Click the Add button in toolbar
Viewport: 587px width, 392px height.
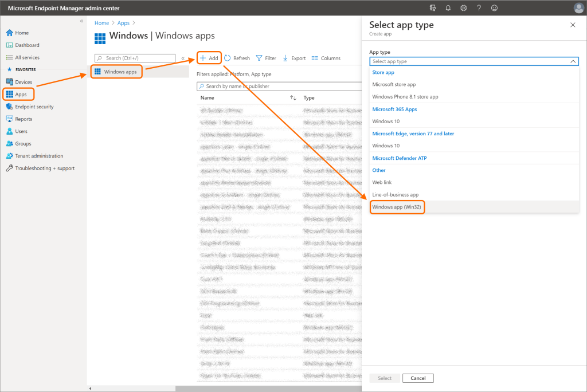pyautogui.click(x=209, y=58)
